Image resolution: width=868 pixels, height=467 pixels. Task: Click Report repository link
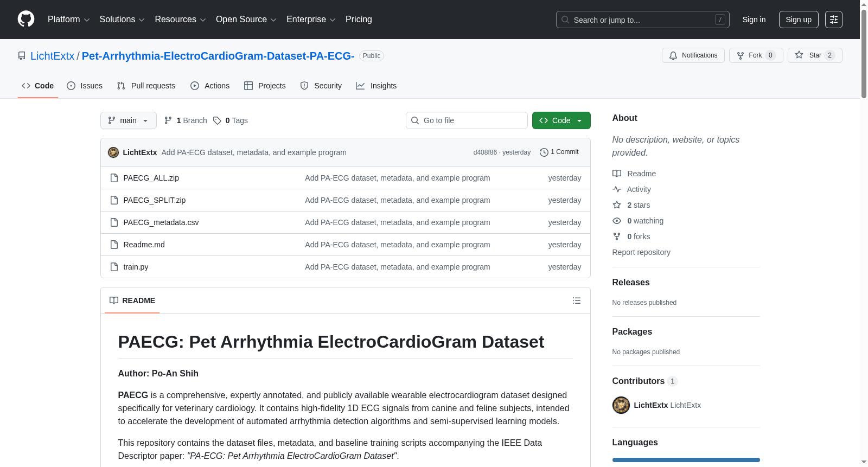click(641, 252)
